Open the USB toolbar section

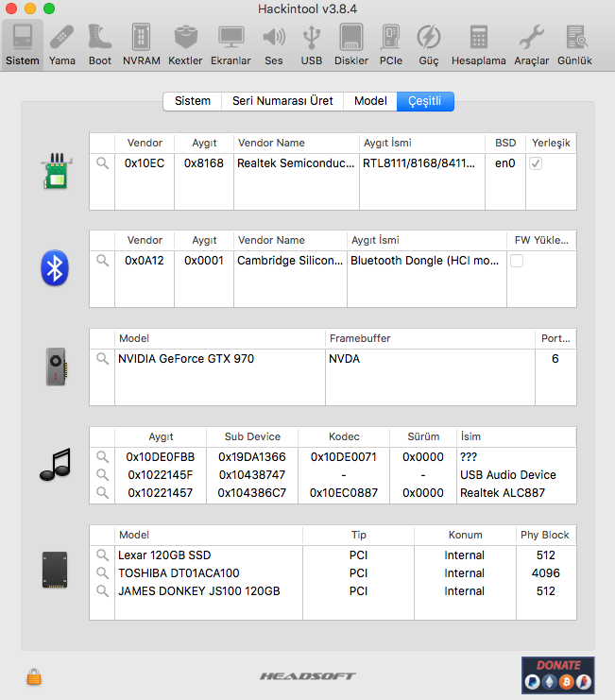[312, 44]
